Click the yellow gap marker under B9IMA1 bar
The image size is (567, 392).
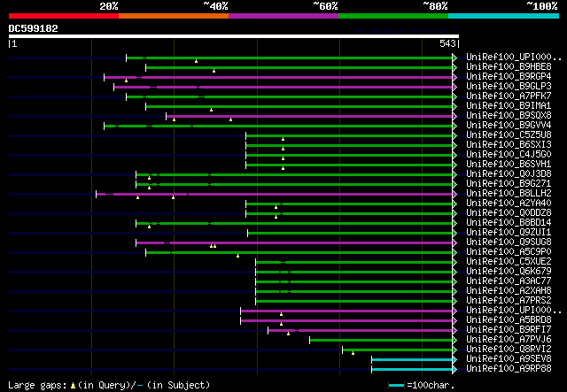(211, 110)
